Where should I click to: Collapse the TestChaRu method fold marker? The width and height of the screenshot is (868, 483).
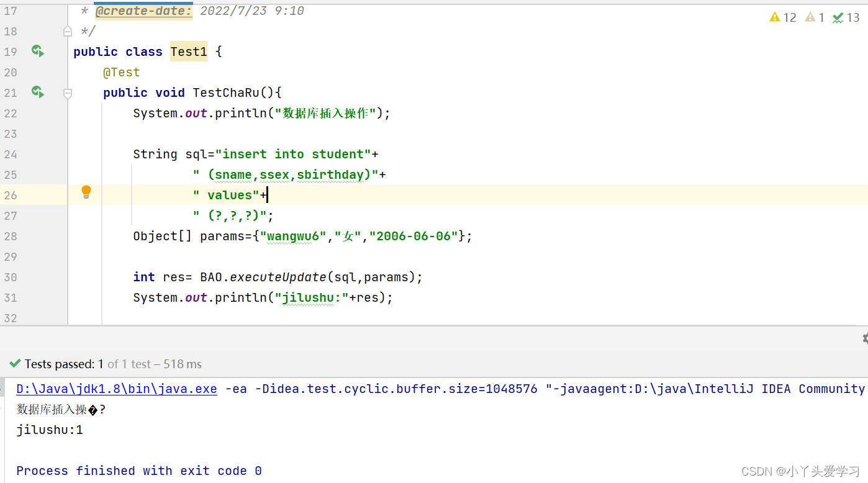(68, 93)
